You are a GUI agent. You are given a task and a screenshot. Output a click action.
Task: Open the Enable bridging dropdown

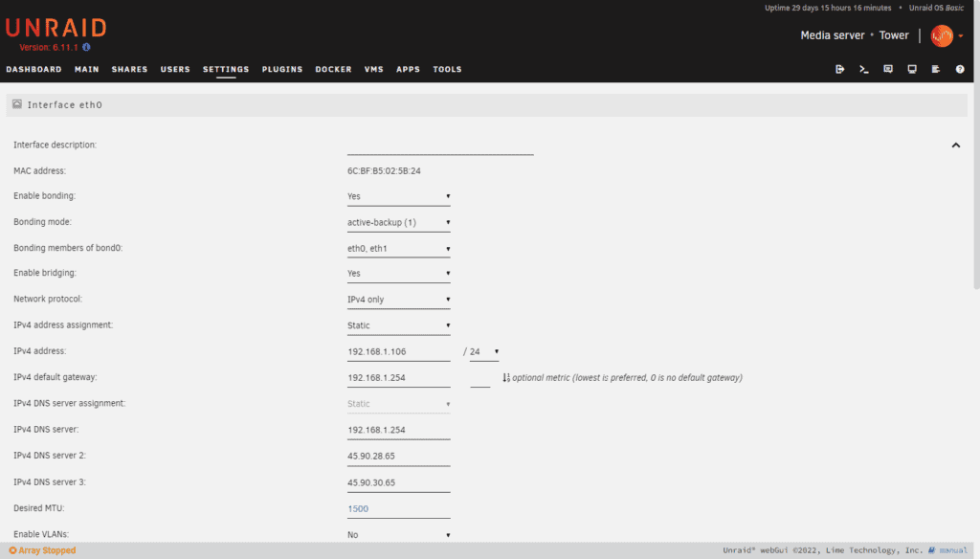point(398,274)
